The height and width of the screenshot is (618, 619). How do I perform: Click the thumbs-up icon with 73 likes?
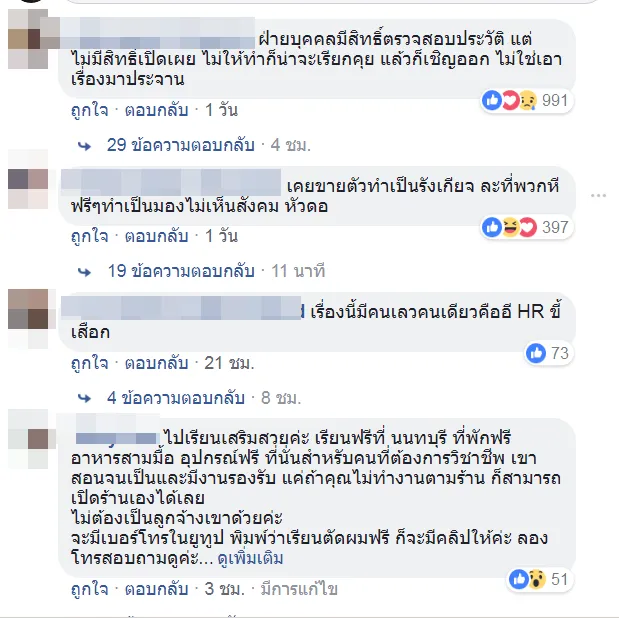(536, 353)
